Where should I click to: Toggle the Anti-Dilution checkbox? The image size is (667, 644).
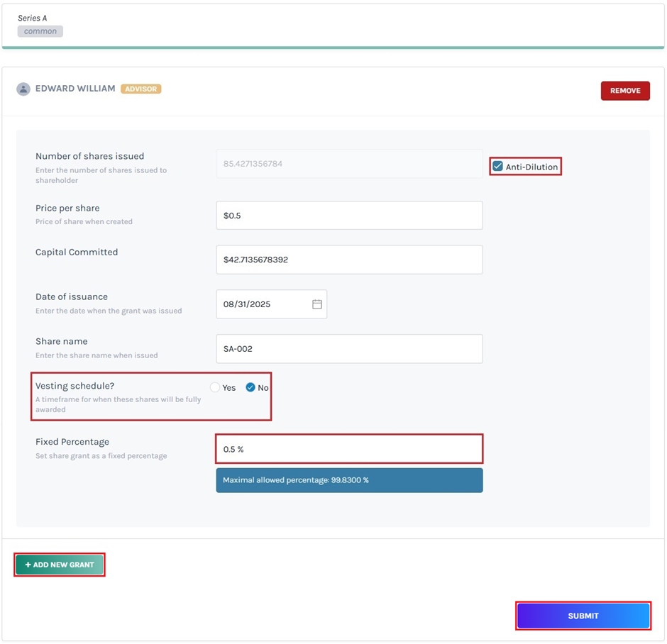(498, 167)
